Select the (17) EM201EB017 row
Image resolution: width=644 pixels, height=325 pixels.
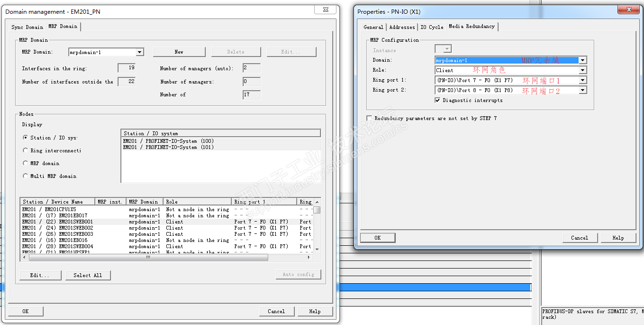(167, 215)
